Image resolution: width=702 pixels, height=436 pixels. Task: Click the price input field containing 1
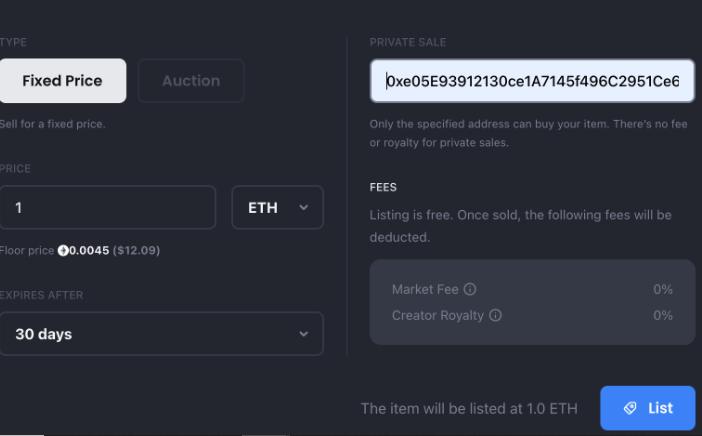(107, 208)
